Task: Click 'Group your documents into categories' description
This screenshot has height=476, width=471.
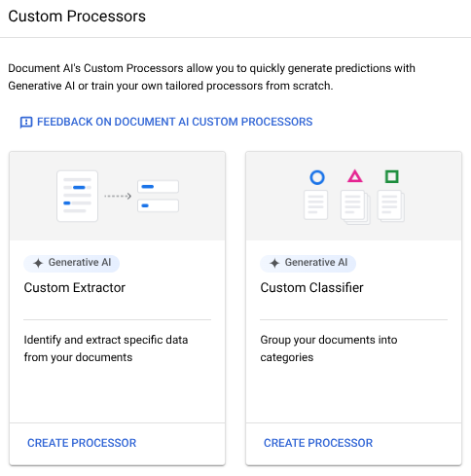Action: (x=329, y=348)
